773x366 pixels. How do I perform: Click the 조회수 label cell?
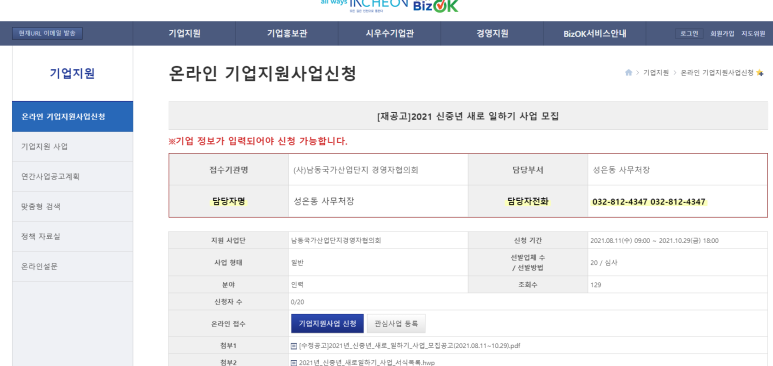click(528, 285)
